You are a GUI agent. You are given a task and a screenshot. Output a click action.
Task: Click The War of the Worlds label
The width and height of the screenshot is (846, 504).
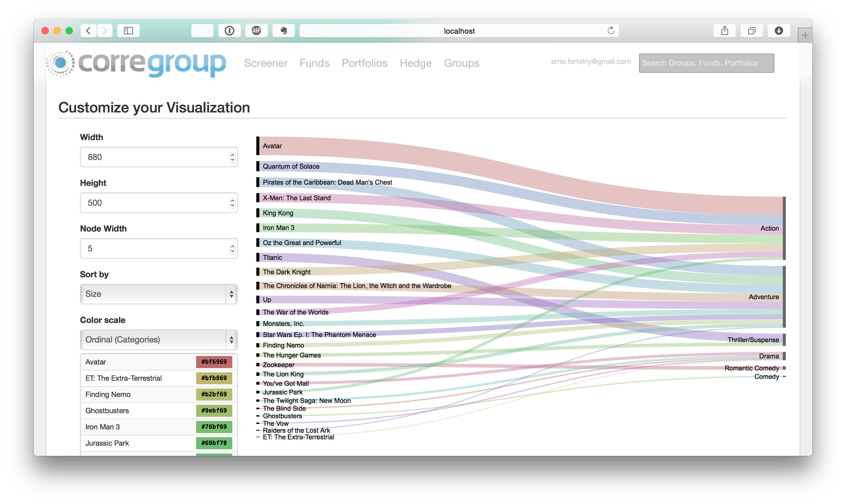pyautogui.click(x=296, y=312)
